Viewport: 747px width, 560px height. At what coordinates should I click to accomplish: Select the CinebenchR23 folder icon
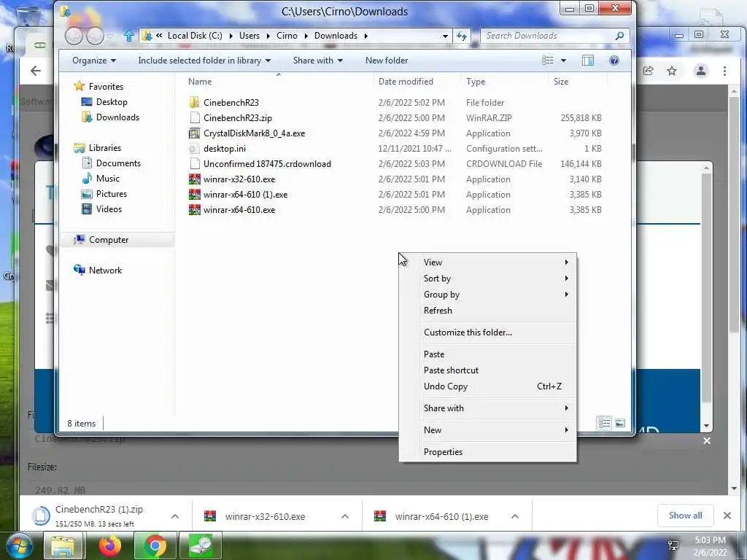[x=194, y=102]
